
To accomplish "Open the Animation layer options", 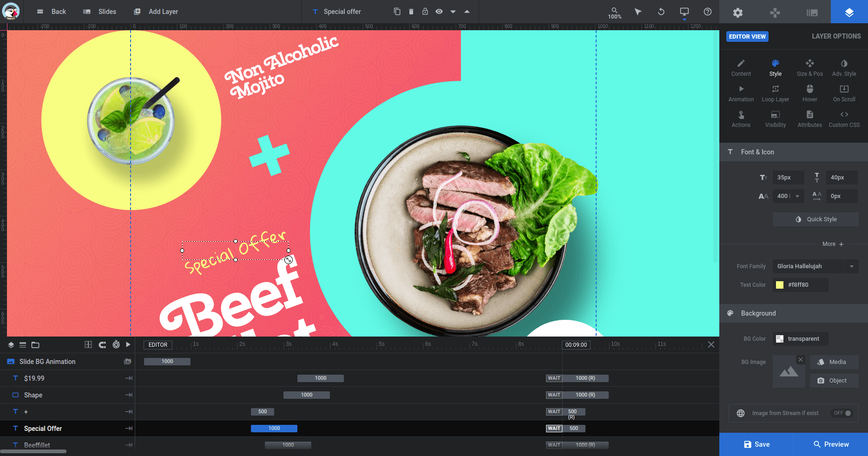I will pyautogui.click(x=741, y=93).
